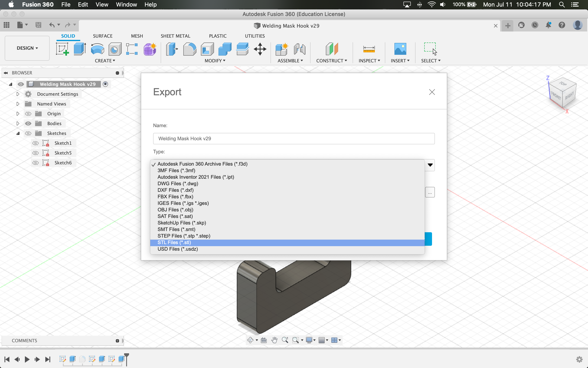
Task: Switch to the MESH tab
Action: [137, 36]
